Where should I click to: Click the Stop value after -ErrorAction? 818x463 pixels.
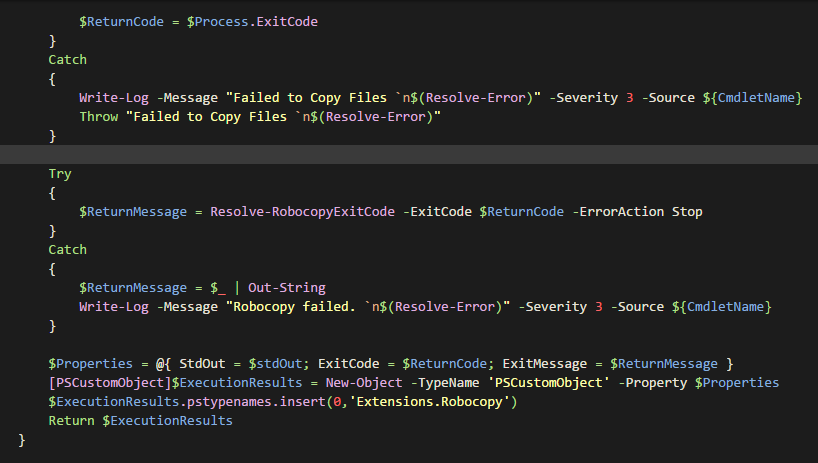coord(687,212)
